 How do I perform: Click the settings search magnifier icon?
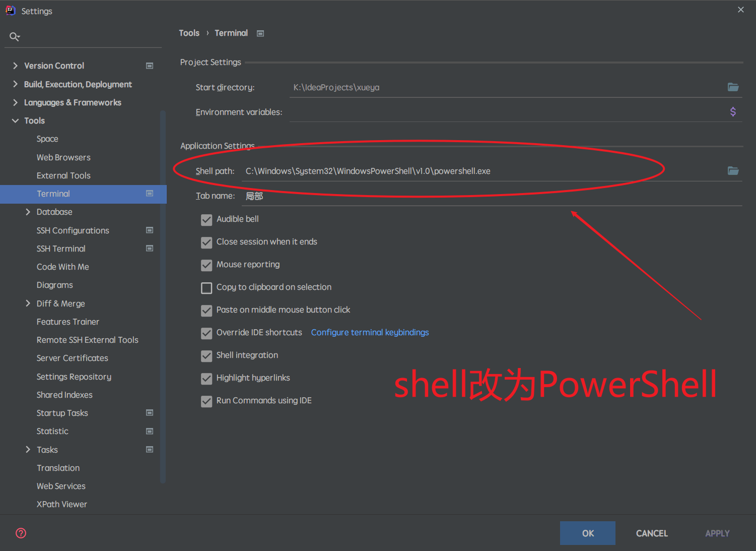click(15, 37)
